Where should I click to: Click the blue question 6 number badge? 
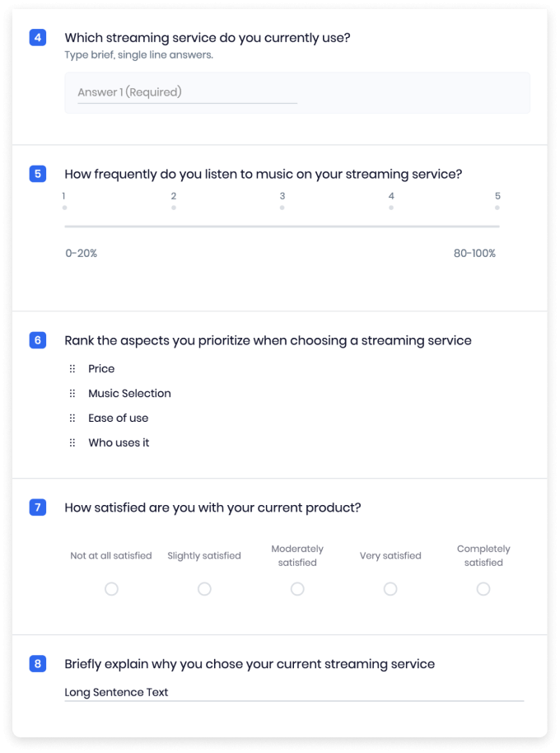tap(38, 340)
